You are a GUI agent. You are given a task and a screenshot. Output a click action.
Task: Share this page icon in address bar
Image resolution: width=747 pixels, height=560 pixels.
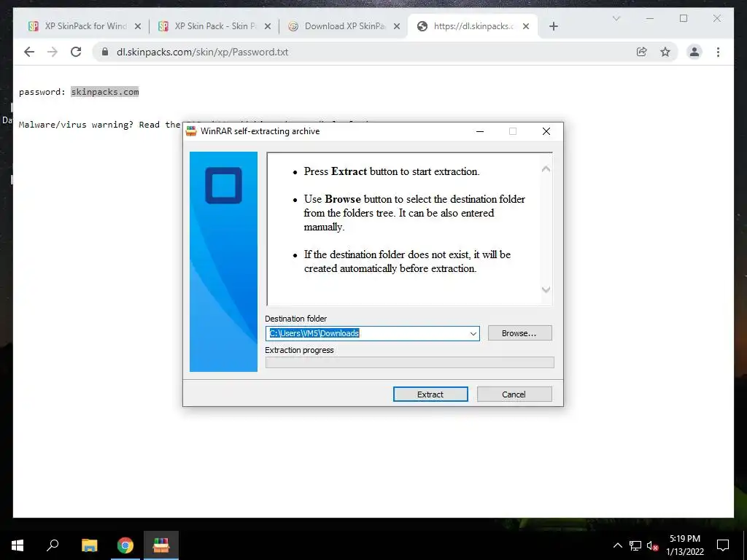[642, 52]
